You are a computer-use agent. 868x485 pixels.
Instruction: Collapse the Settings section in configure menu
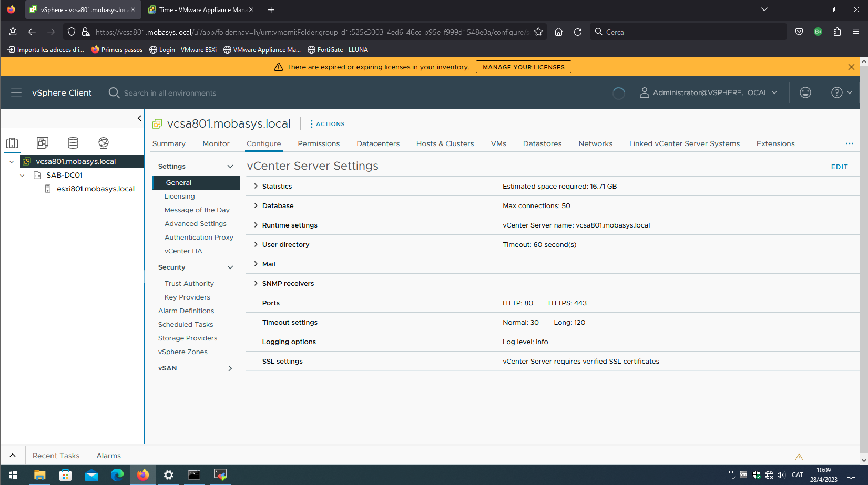(x=230, y=166)
